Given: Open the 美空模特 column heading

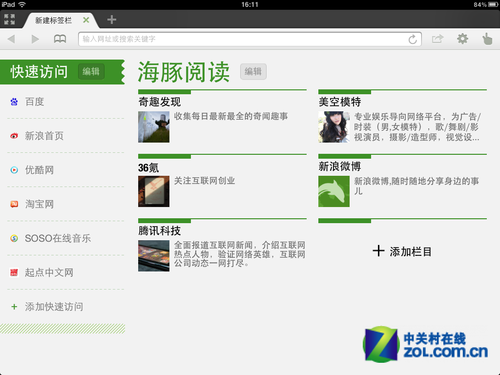Looking at the screenshot, I should (340, 102).
